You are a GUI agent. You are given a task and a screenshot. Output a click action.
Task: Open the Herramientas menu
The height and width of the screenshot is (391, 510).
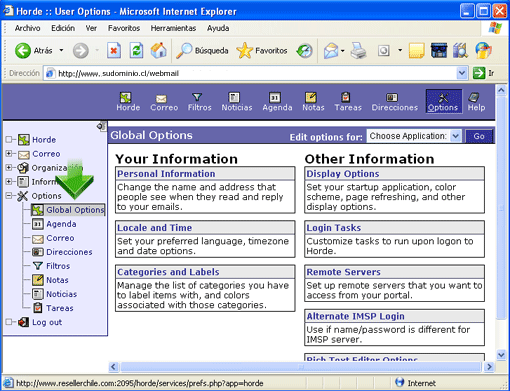click(173, 28)
